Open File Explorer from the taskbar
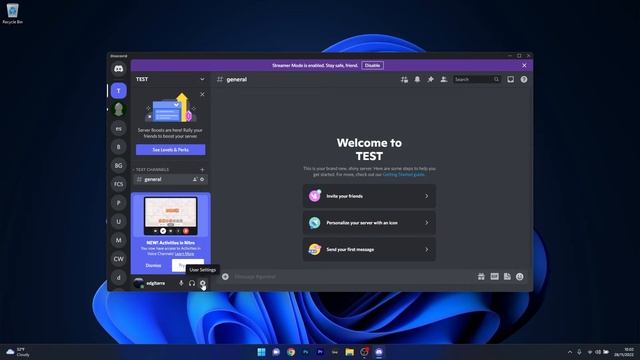The image size is (640, 360). [x=349, y=352]
